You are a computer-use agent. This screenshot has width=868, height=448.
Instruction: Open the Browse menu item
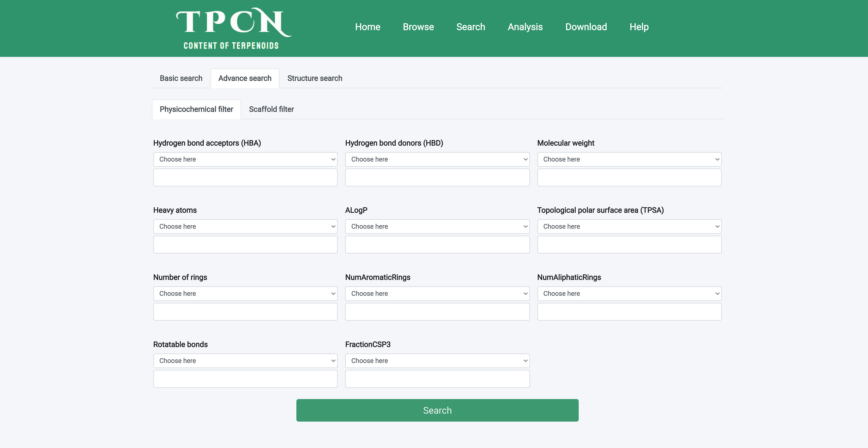coord(418,27)
